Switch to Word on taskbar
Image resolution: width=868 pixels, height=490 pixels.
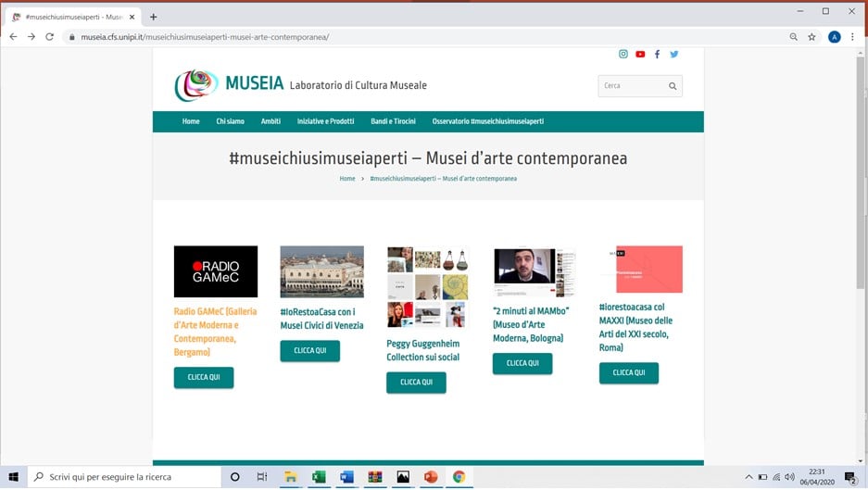click(x=347, y=477)
